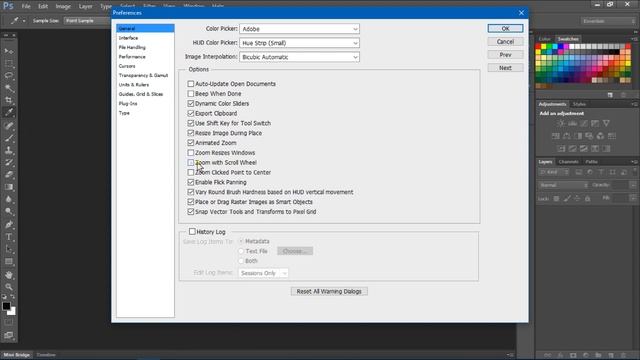This screenshot has height=360, width=640.
Task: Open the Essentials workspace dropdown
Action: click(x=609, y=21)
